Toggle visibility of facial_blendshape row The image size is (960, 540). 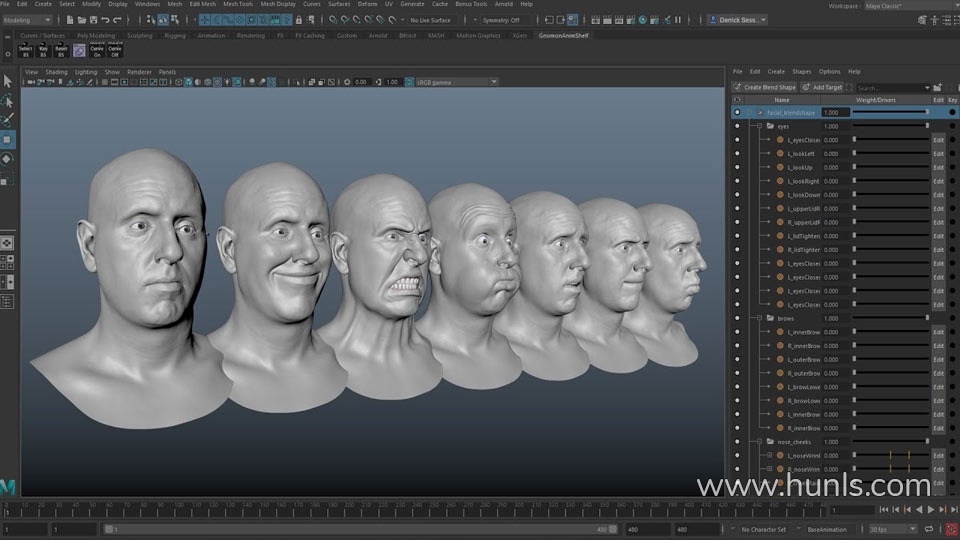pos(738,113)
